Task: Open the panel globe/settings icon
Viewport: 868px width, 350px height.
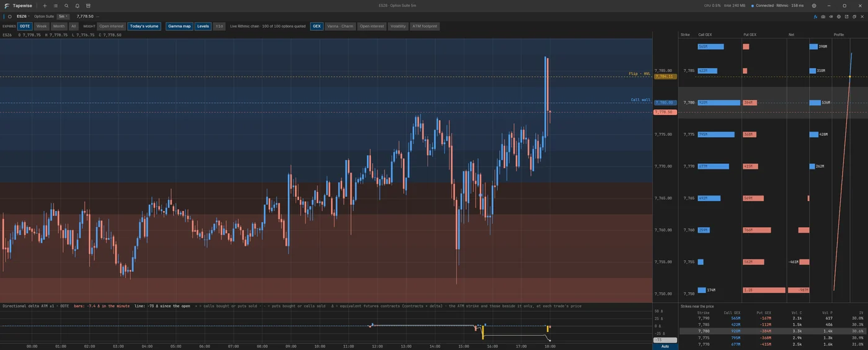Action: (x=839, y=17)
